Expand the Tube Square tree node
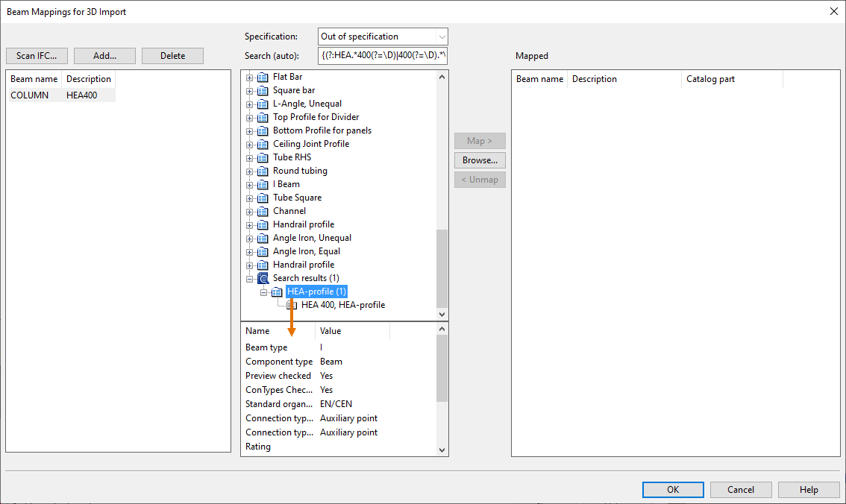The image size is (846, 504). click(x=250, y=198)
